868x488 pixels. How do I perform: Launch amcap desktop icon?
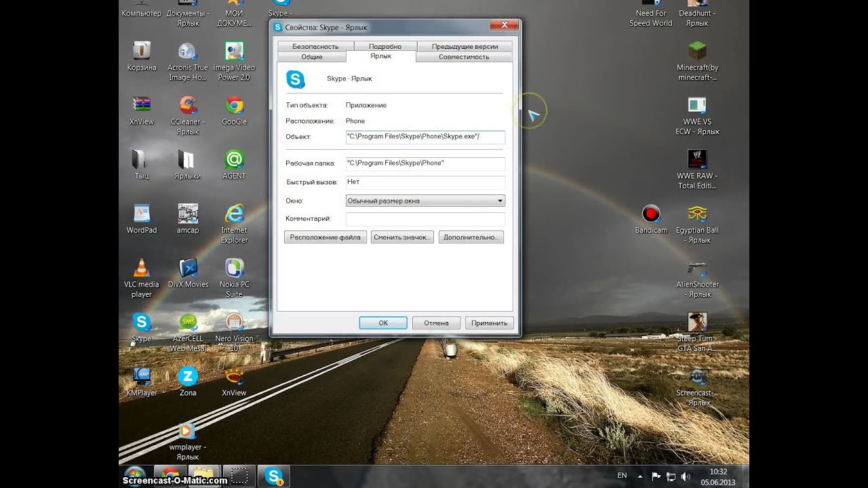click(x=188, y=220)
